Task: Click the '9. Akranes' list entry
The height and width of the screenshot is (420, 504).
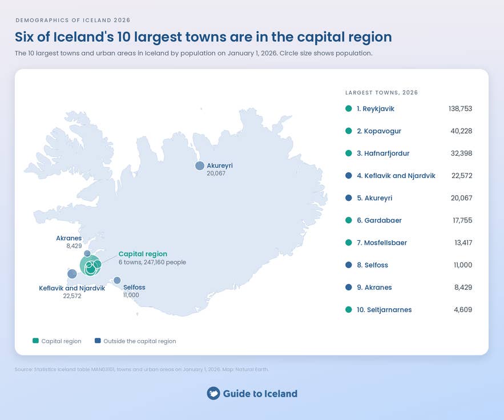Action: pyautogui.click(x=374, y=287)
